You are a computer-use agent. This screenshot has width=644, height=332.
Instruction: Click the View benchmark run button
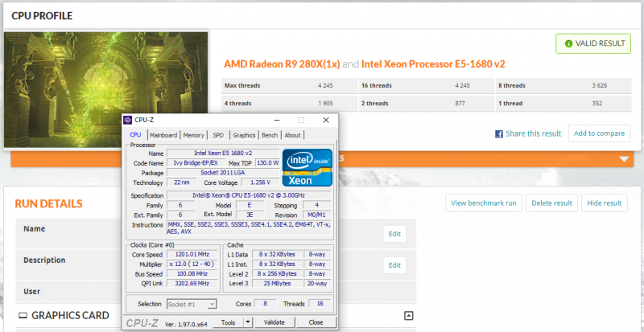click(484, 203)
